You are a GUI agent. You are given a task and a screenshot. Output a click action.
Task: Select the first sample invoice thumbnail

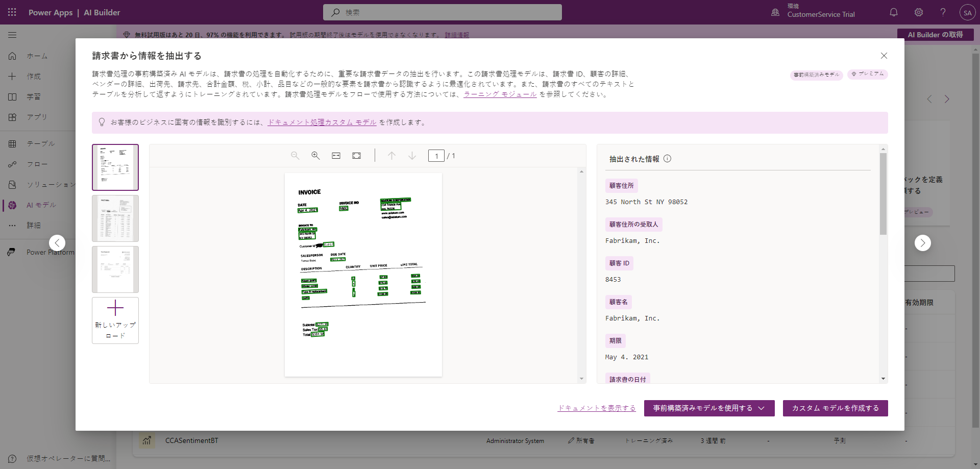115,167
